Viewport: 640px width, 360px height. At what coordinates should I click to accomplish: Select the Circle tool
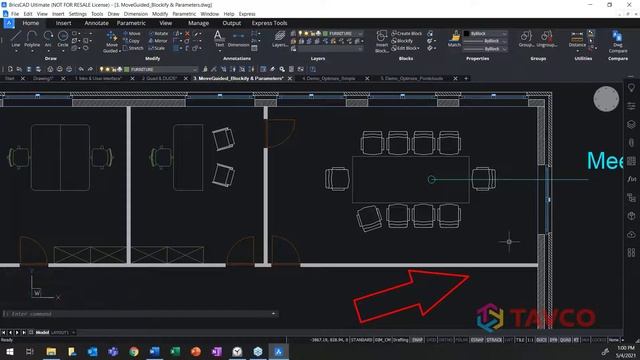[x=63, y=39]
